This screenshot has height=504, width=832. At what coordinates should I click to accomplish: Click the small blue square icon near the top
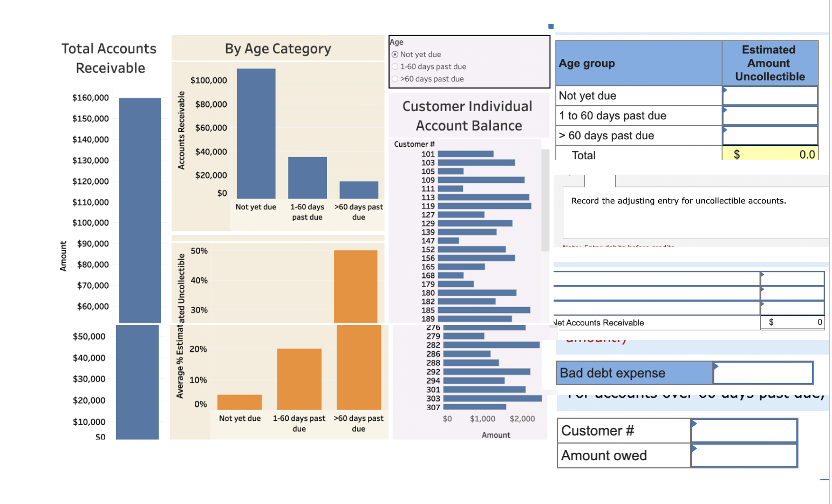[550, 26]
